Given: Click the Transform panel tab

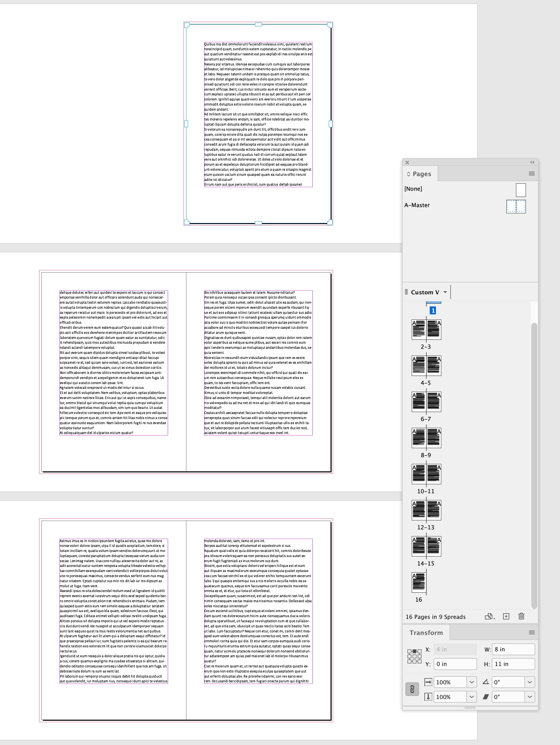Looking at the screenshot, I should (x=426, y=632).
